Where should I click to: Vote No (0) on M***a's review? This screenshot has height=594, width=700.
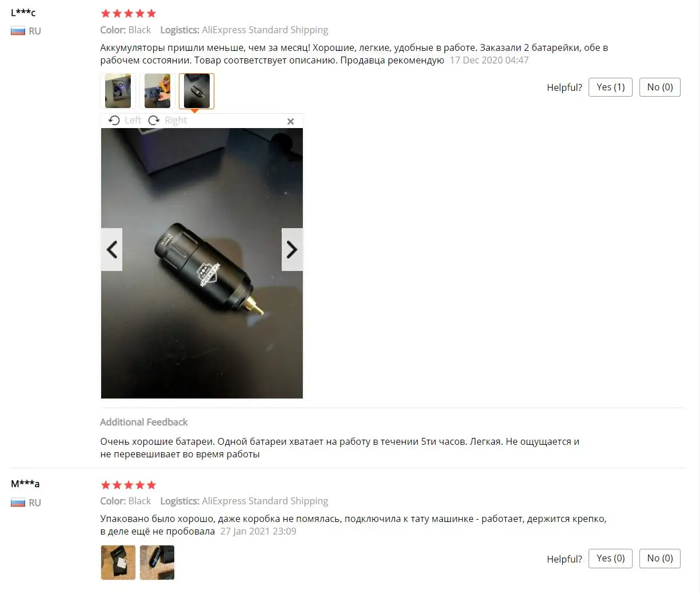660,558
